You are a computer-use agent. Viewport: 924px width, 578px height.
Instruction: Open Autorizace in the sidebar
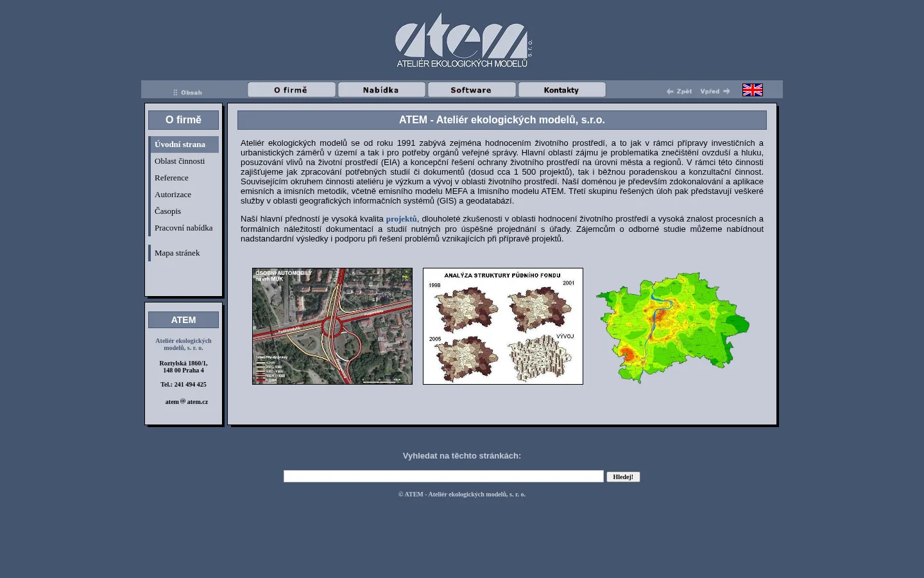click(184, 195)
